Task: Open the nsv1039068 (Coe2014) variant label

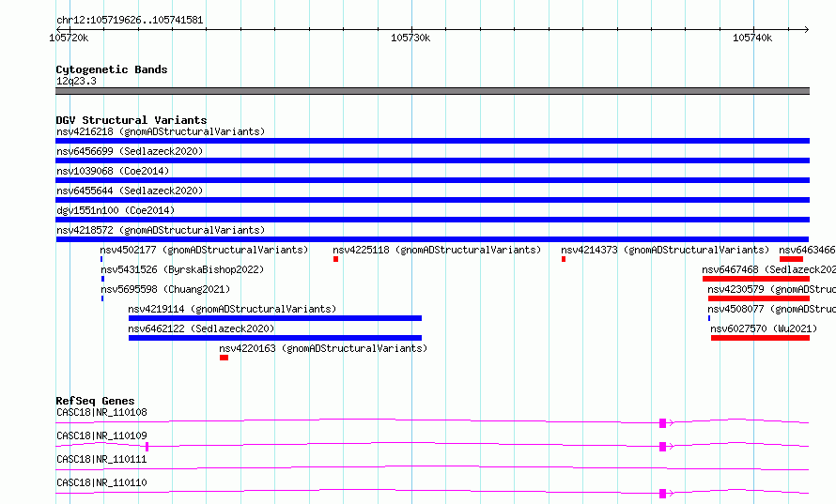Action: [113, 171]
